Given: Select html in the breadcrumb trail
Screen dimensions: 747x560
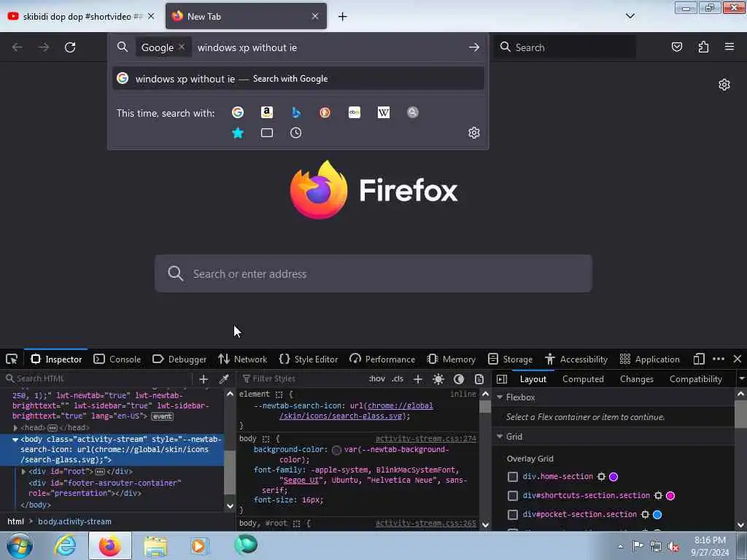Looking at the screenshot, I should point(15,521).
